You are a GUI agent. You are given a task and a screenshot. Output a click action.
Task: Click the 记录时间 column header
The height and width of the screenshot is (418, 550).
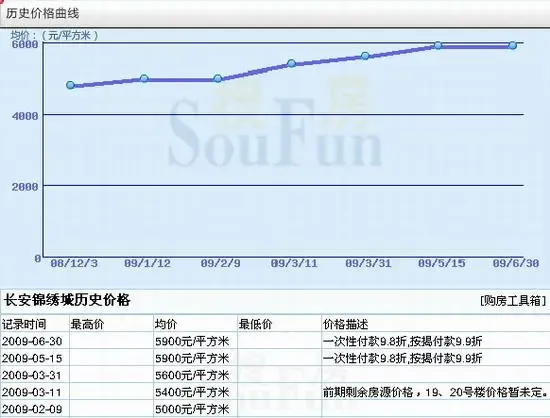(x=24, y=324)
